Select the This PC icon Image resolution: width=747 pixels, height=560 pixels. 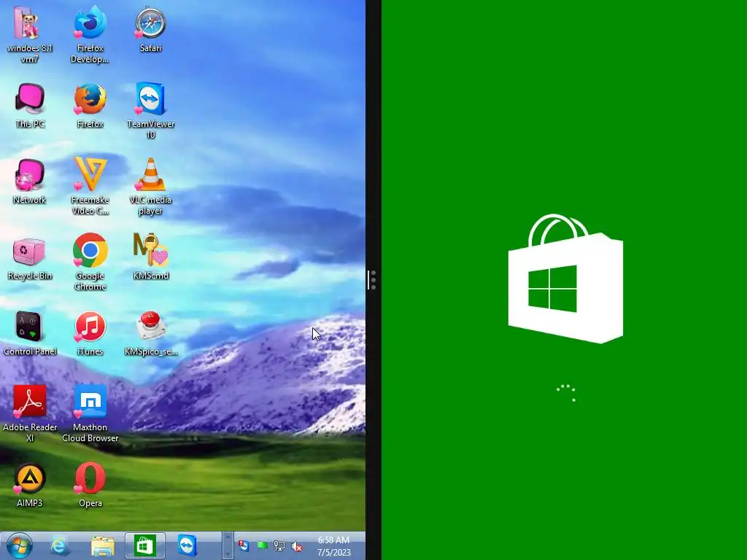click(x=29, y=105)
